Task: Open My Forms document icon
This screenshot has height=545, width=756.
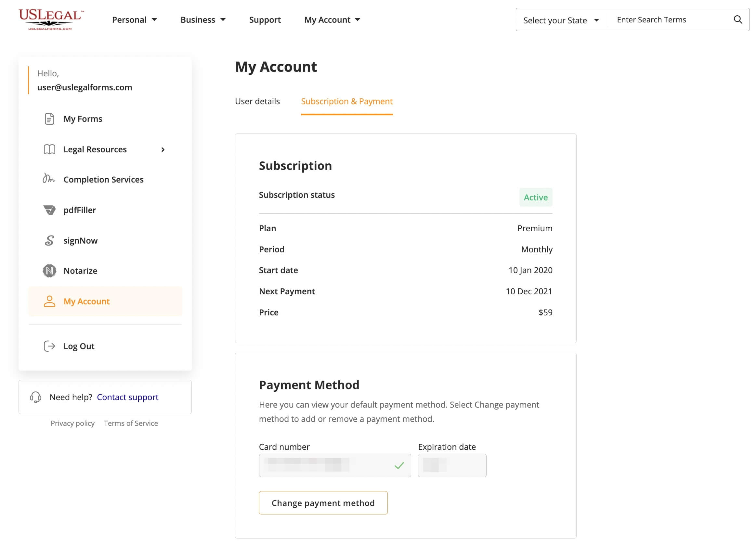Action: [49, 119]
